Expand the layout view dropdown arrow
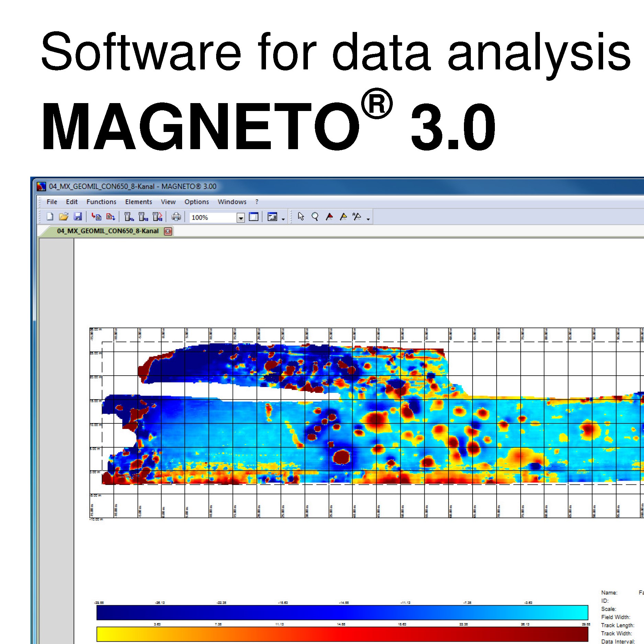Viewport: 644px width, 644px height. (283, 219)
